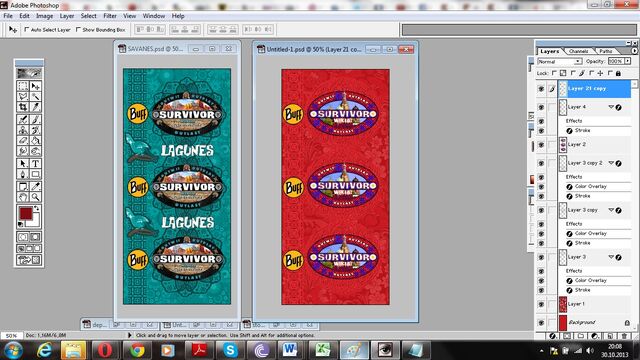Click the trash icon in Layers panel
The height and width of the screenshot is (360, 640).
(x=624, y=336)
